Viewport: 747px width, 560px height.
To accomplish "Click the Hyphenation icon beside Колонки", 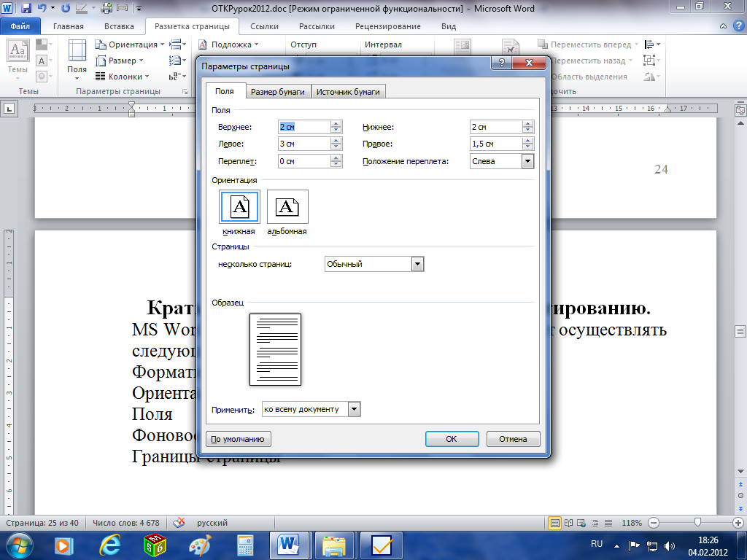I will [177, 76].
